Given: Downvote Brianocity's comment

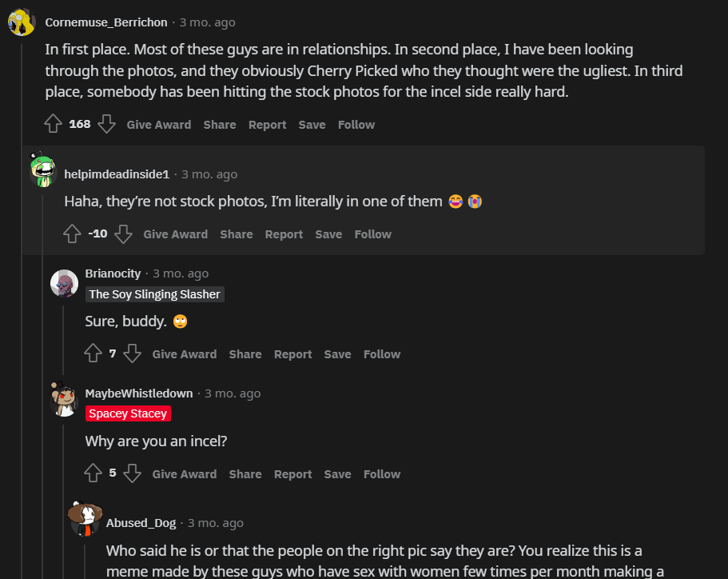Looking at the screenshot, I should click(x=133, y=353).
